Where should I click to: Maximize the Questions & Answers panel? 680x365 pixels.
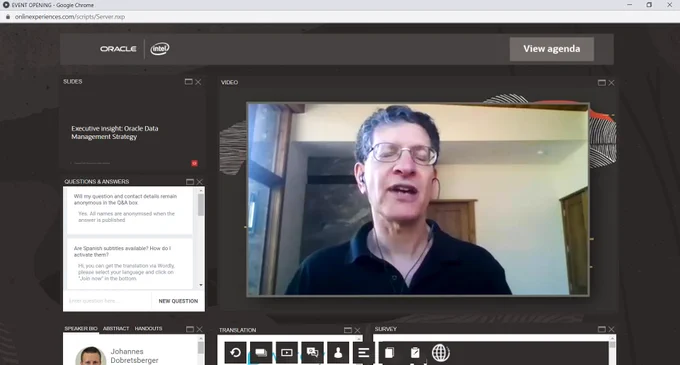click(190, 182)
